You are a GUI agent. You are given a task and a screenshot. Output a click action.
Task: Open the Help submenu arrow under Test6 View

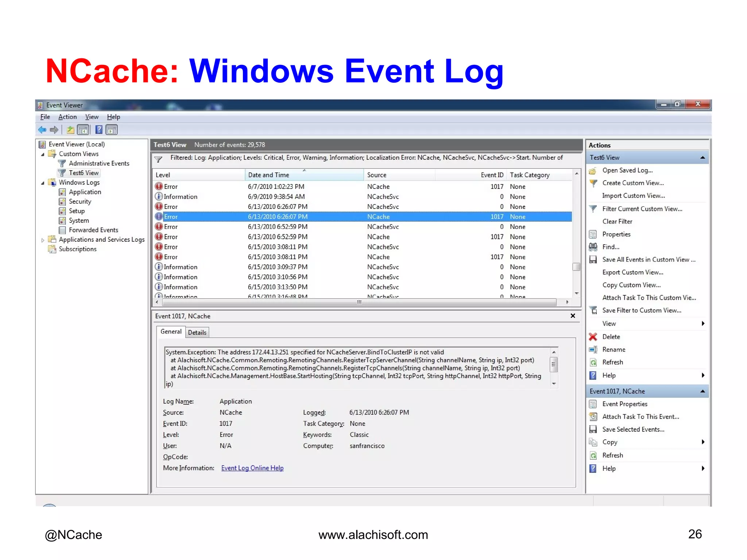pyautogui.click(x=703, y=376)
